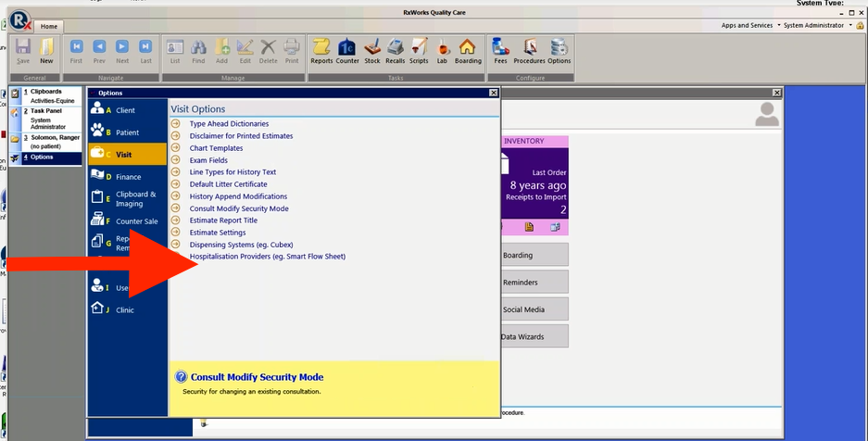
Task: Open the Apps and Services dropdown
Action: pyautogui.click(x=750, y=25)
